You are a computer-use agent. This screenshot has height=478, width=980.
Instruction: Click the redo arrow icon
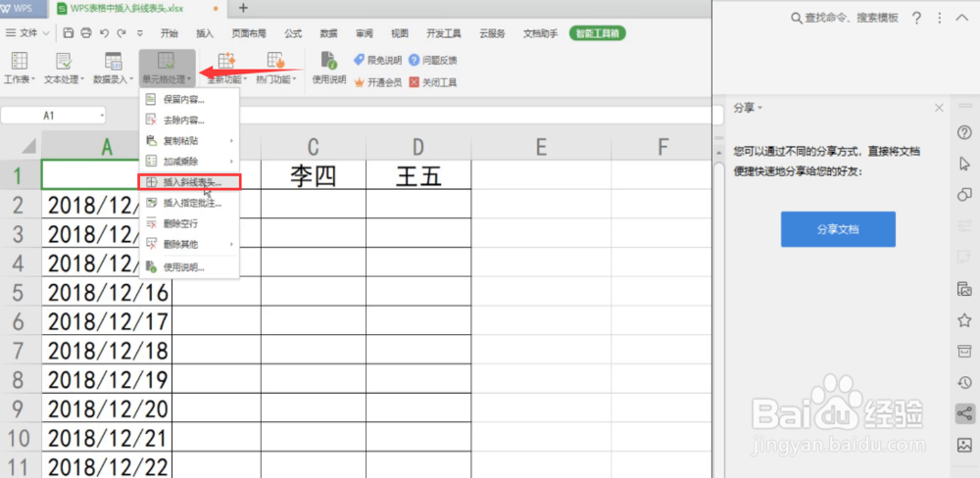click(x=122, y=33)
